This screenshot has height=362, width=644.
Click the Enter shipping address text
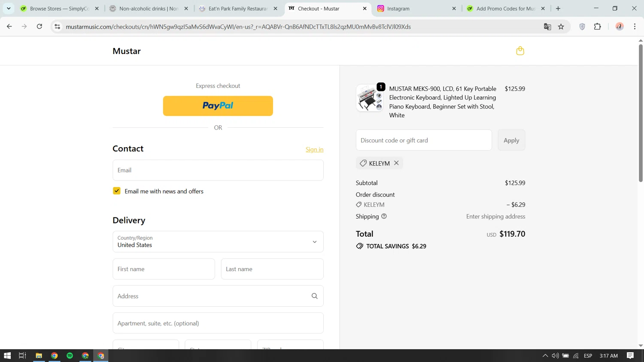coord(495,217)
